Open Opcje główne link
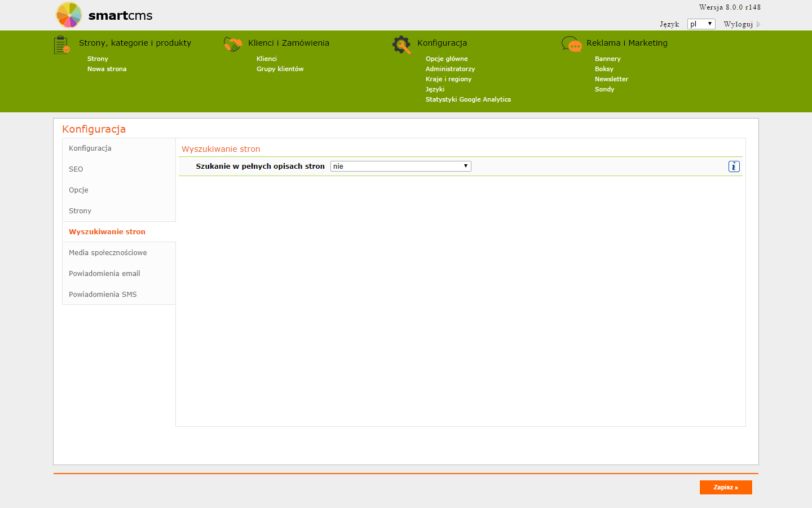This screenshot has width=812, height=508. coord(447,59)
